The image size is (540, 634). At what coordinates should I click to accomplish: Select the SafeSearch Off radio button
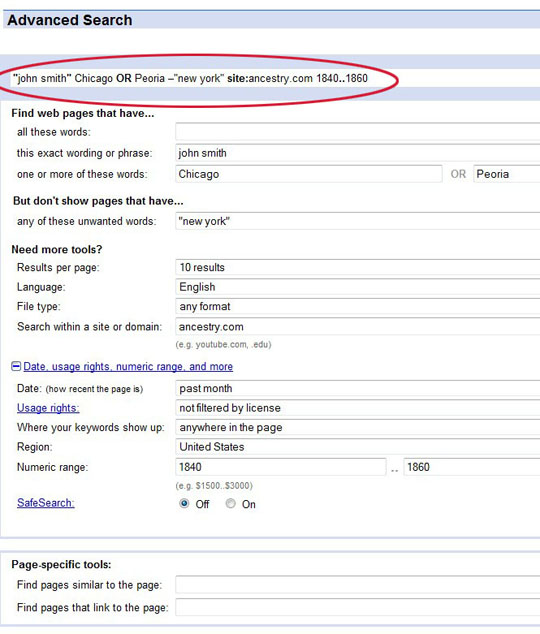(184, 503)
